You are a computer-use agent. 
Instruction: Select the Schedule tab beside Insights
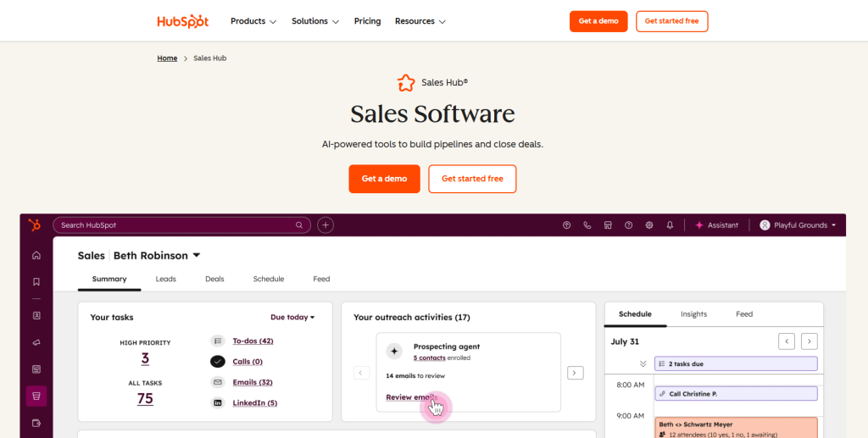[x=635, y=314]
